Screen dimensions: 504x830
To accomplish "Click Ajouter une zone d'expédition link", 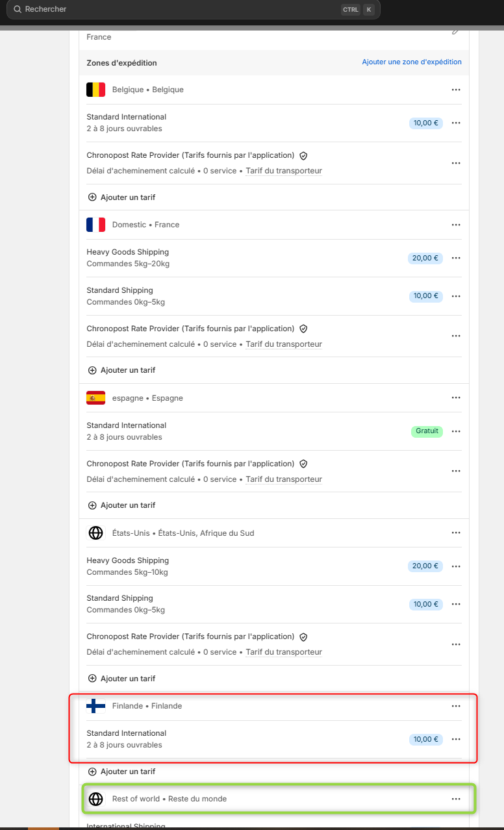I will coord(412,62).
